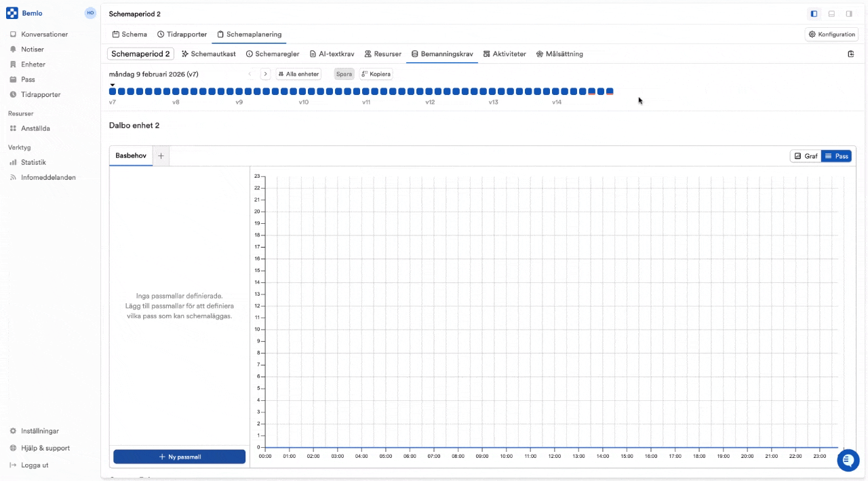The image size is (868, 481).
Task: Click 12:00 label on chart axis
Action: coord(554,456)
